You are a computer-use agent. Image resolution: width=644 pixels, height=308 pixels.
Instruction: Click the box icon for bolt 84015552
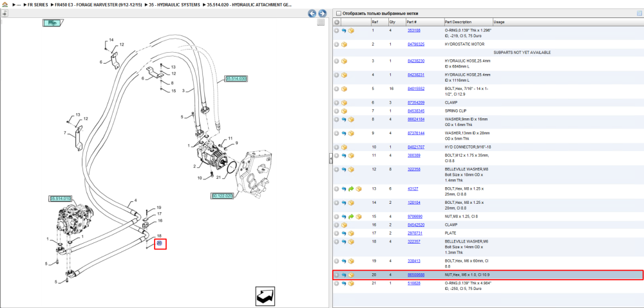click(344, 89)
